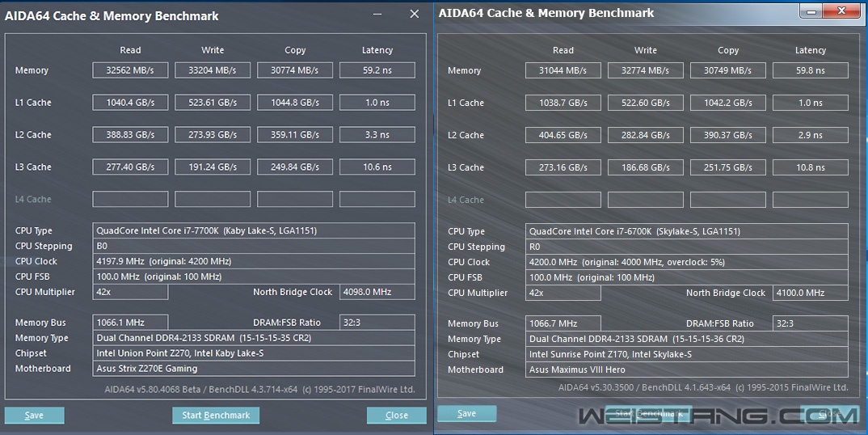Close the left AIDA64 window with X
This screenshot has width=868, height=435.
[x=414, y=15]
